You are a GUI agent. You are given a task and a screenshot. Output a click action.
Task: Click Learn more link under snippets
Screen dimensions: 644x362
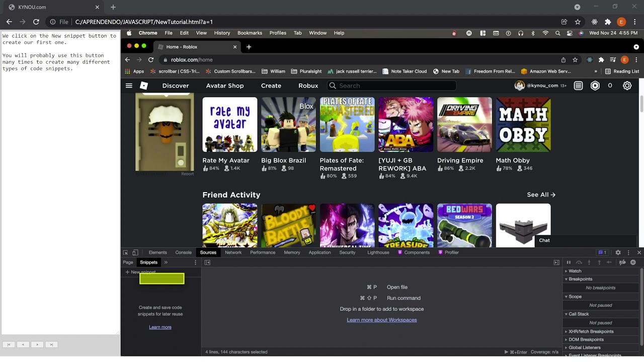tap(160, 327)
